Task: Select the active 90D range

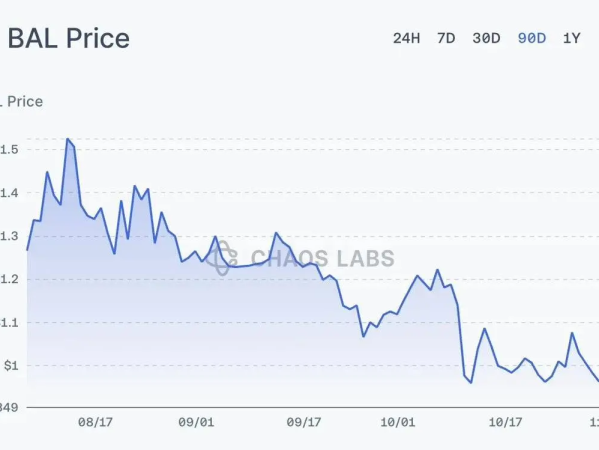Action: pos(532,38)
